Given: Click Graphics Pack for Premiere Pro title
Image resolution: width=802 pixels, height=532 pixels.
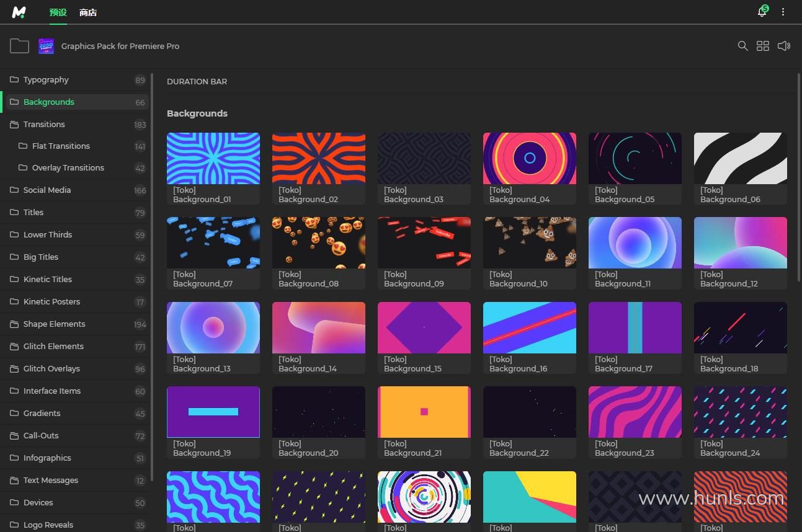Looking at the screenshot, I should [x=120, y=46].
